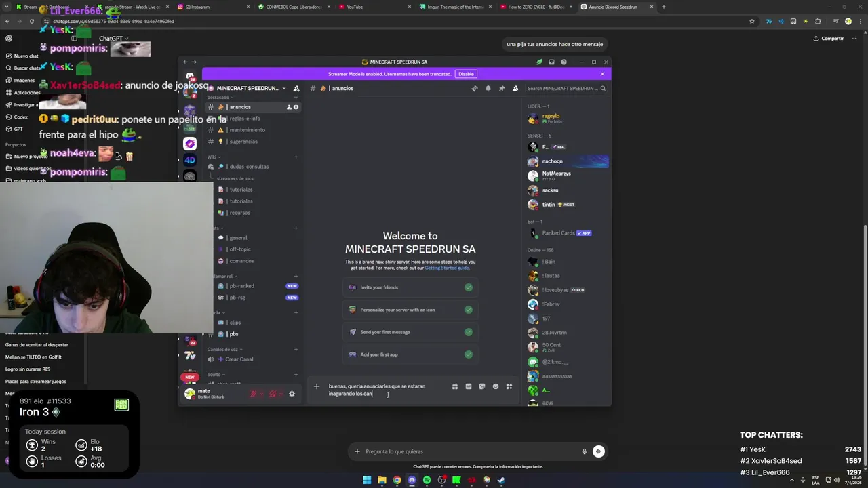The height and width of the screenshot is (488, 868).
Task: Start ChatGPT voice dictation microphone
Action: point(584,451)
